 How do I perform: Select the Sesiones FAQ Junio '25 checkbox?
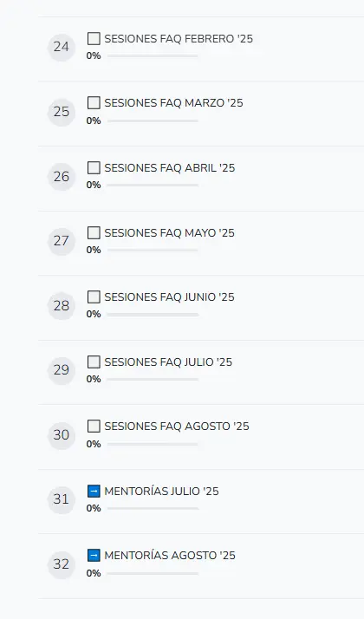[x=94, y=296]
